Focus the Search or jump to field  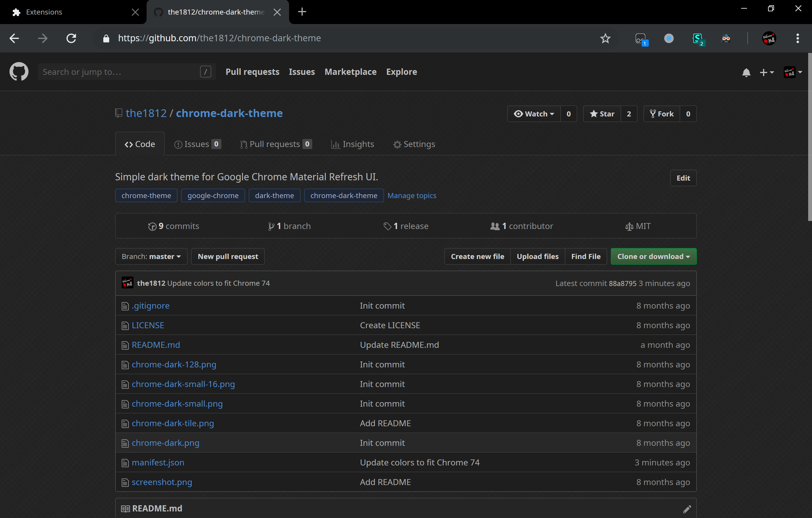coord(120,72)
